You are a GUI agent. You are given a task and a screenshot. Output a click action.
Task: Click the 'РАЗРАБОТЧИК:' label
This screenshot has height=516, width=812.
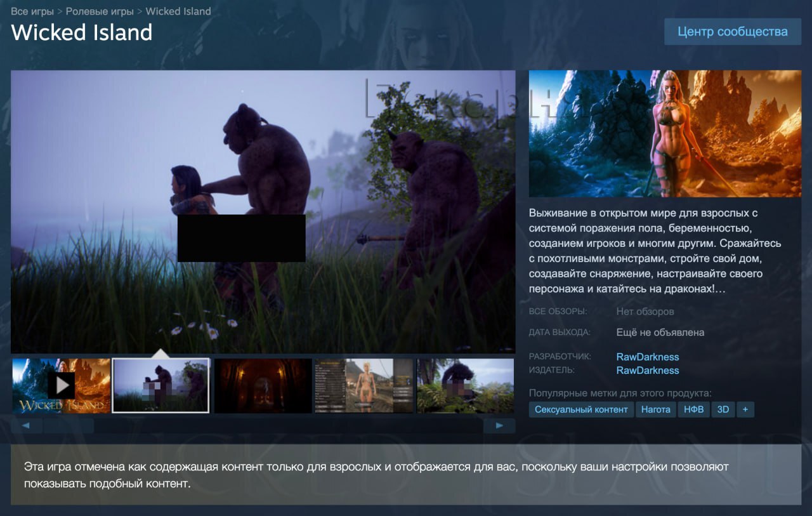pos(560,357)
